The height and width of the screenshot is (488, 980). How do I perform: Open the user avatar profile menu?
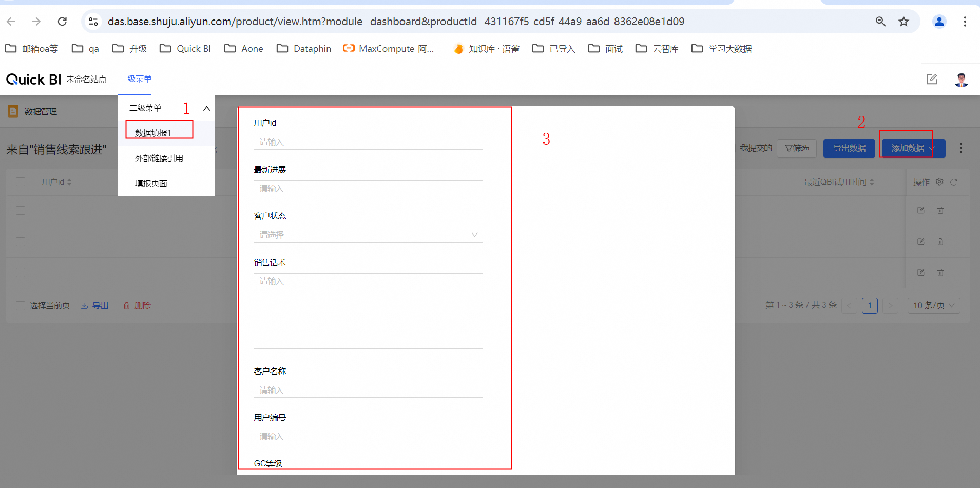(x=961, y=80)
